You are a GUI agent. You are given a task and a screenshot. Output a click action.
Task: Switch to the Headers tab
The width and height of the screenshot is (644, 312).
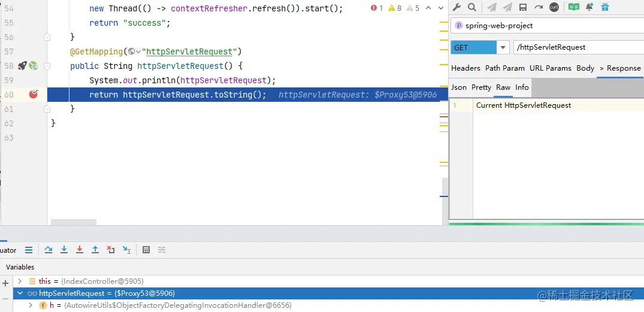coord(465,68)
